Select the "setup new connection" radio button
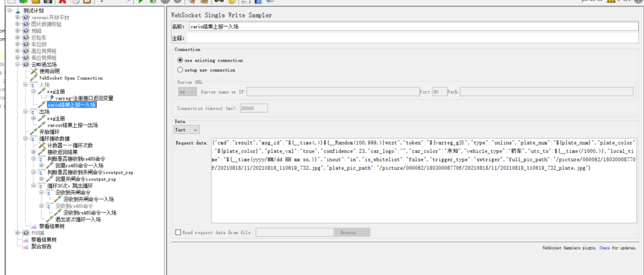Viewport: 644px width, 275px height. 181,70
